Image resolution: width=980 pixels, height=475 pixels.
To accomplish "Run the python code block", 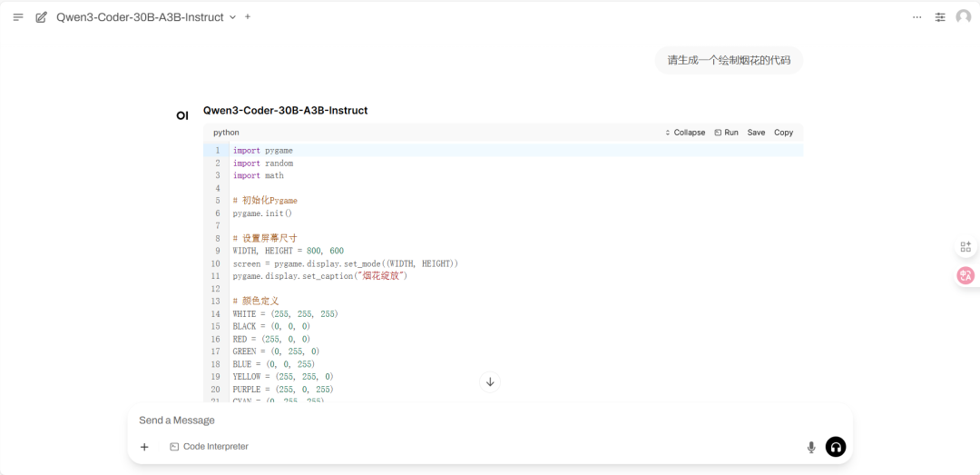I will click(726, 133).
